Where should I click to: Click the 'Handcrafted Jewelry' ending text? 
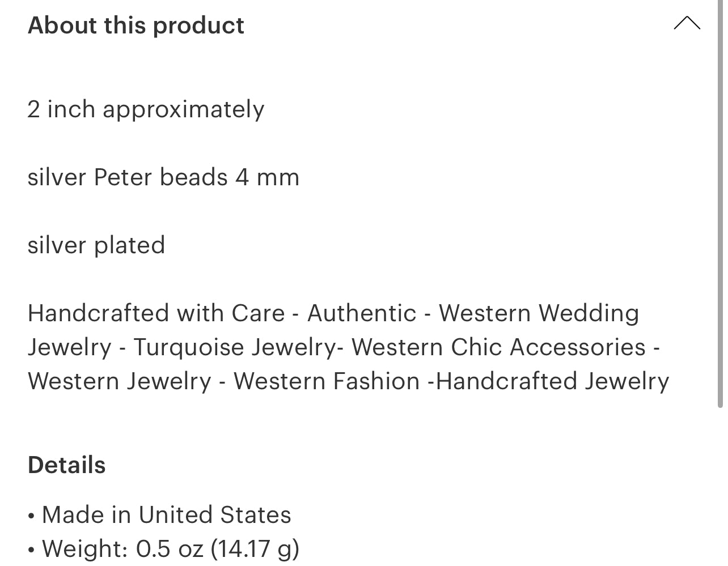point(553,381)
